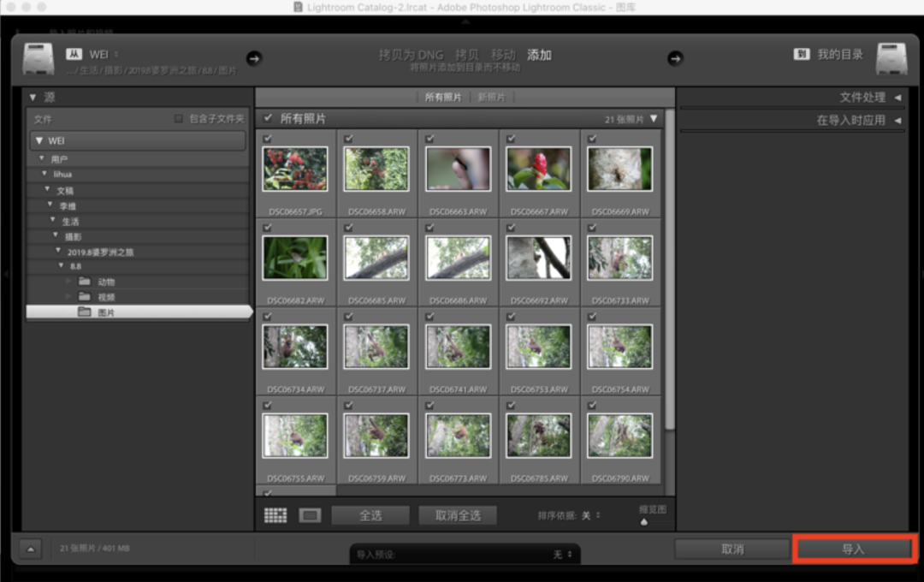Switch to the 新照片 tab
This screenshot has height=582, width=924.
(x=491, y=98)
